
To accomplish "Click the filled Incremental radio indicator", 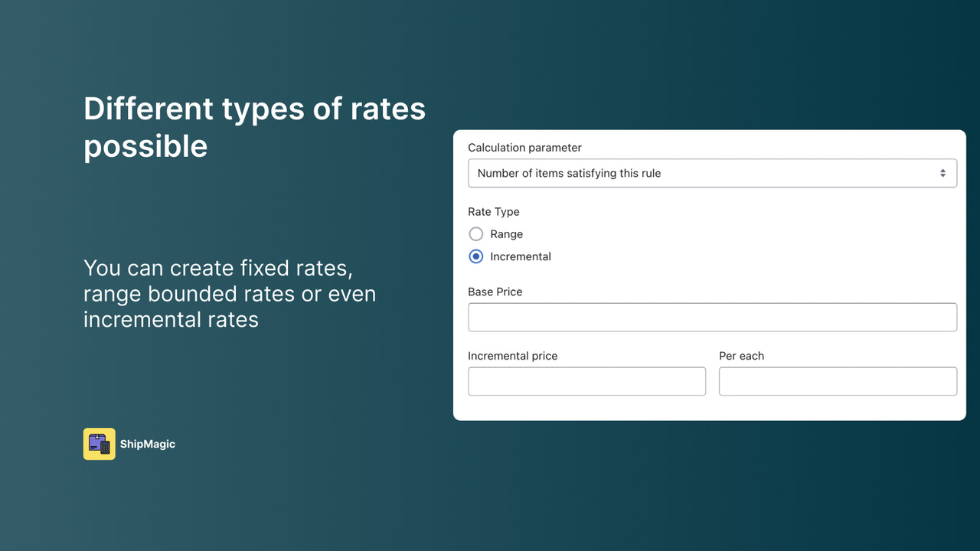I will point(475,256).
